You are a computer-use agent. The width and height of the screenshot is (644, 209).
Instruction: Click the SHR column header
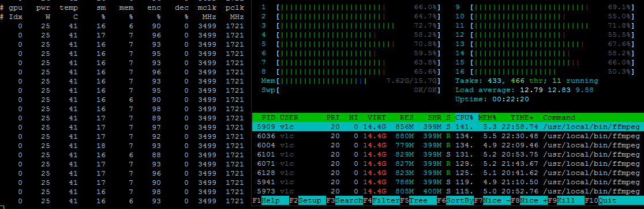(x=434, y=117)
